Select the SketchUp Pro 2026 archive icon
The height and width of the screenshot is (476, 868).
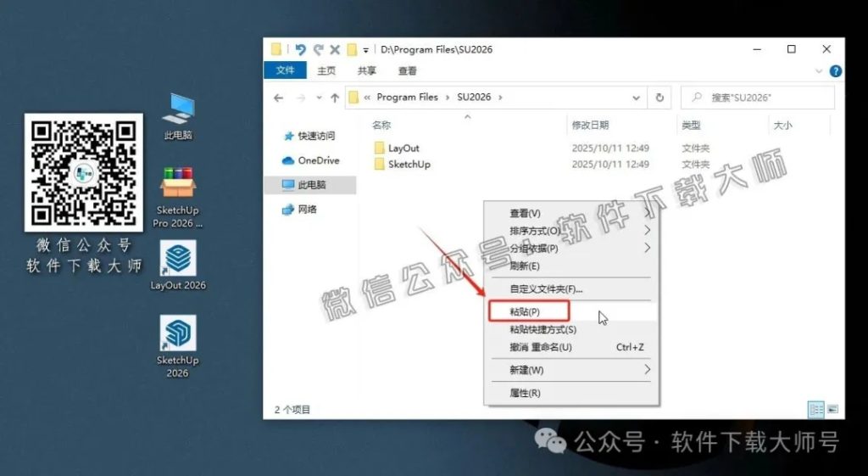(178, 198)
